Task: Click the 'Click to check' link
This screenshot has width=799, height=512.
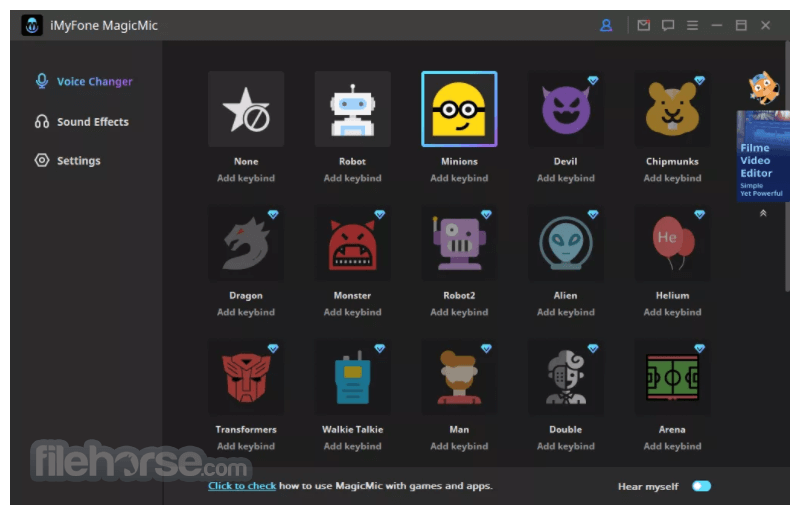Action: [242, 486]
